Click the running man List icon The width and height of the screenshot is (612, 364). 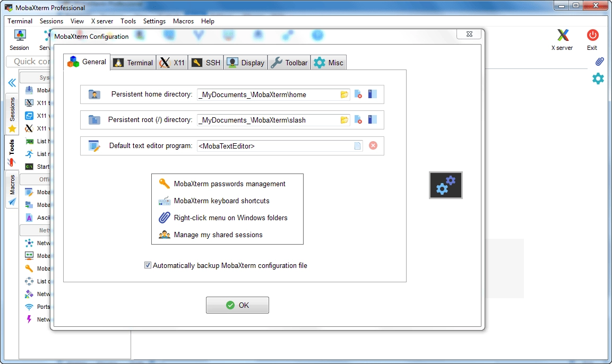[x=29, y=154]
